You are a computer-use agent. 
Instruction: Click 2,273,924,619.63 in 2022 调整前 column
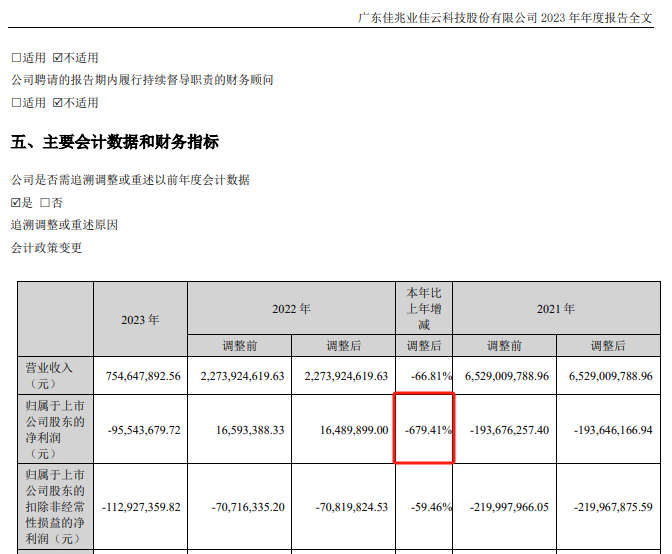tap(243, 376)
